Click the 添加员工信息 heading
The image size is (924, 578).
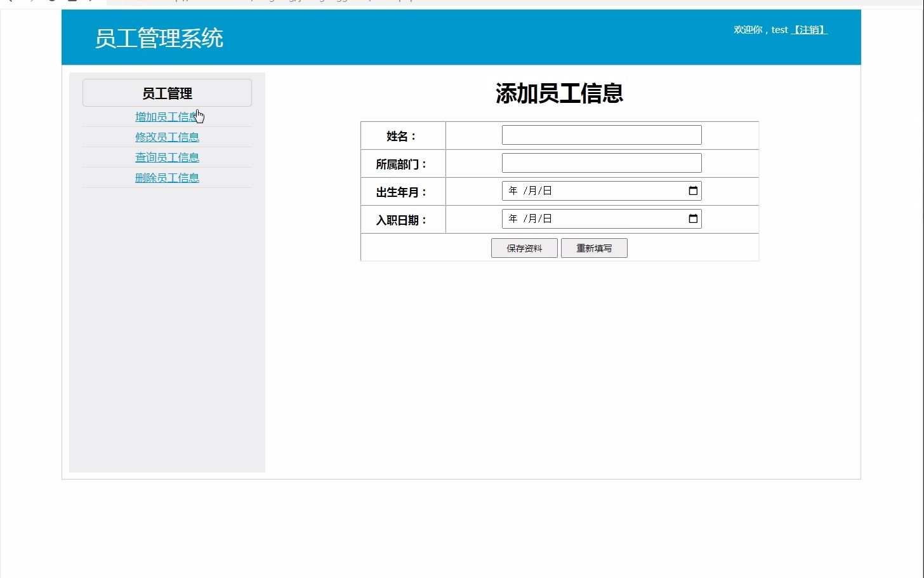tap(559, 93)
